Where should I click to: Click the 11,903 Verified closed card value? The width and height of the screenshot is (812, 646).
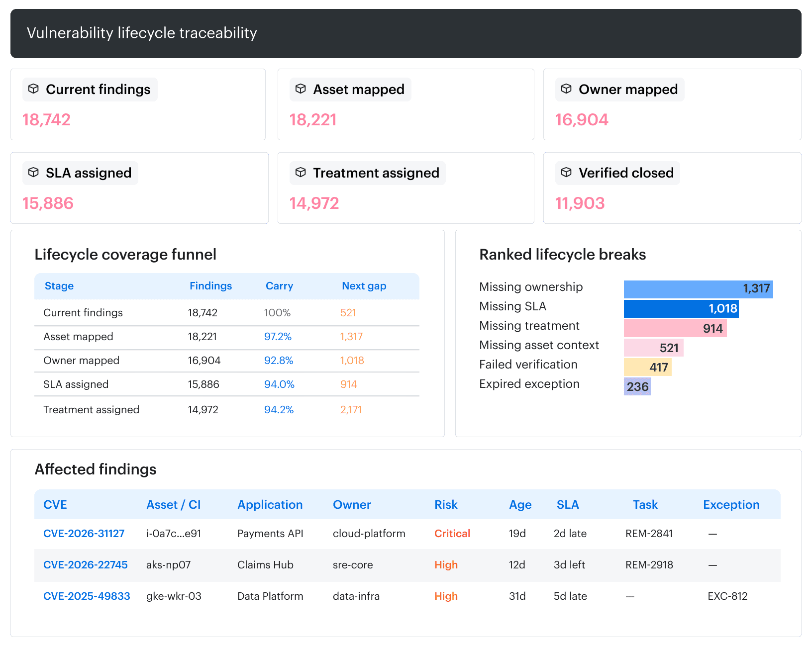(580, 203)
